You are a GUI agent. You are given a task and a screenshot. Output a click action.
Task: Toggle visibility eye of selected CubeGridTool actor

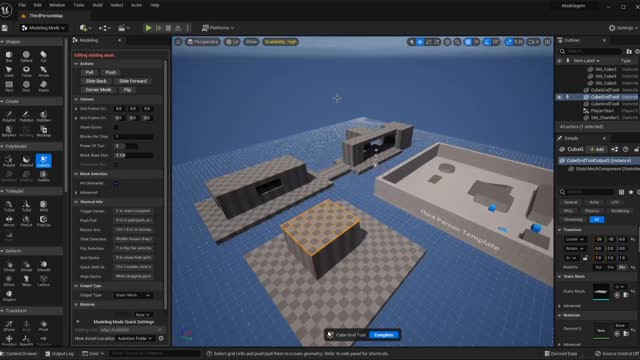coord(559,97)
